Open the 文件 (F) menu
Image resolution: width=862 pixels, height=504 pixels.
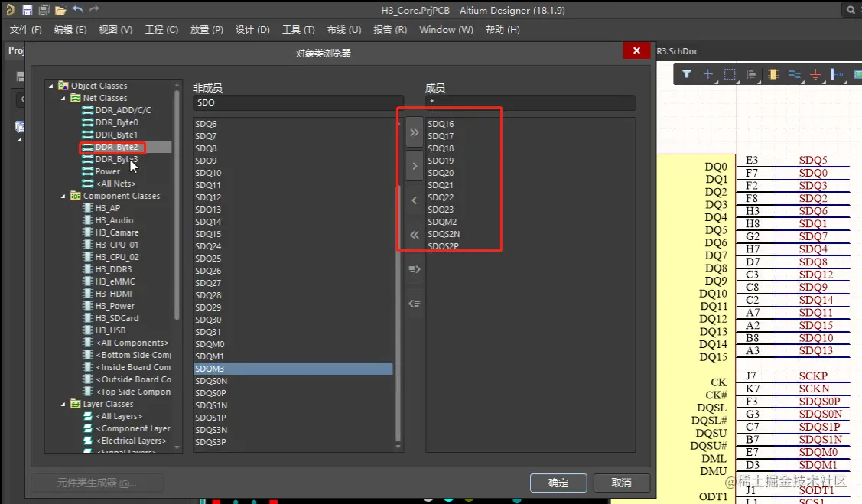click(25, 30)
